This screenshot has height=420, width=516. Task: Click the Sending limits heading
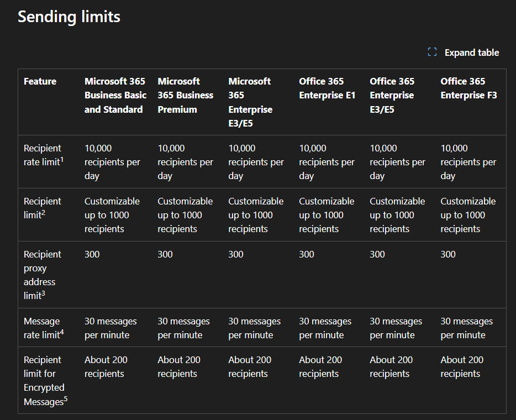(69, 17)
